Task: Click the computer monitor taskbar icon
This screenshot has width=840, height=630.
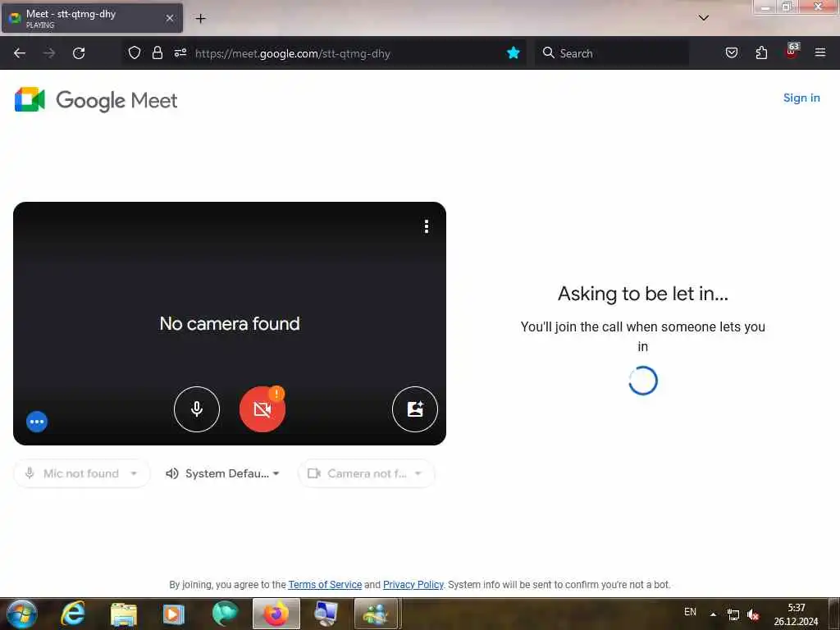Action: click(326, 614)
